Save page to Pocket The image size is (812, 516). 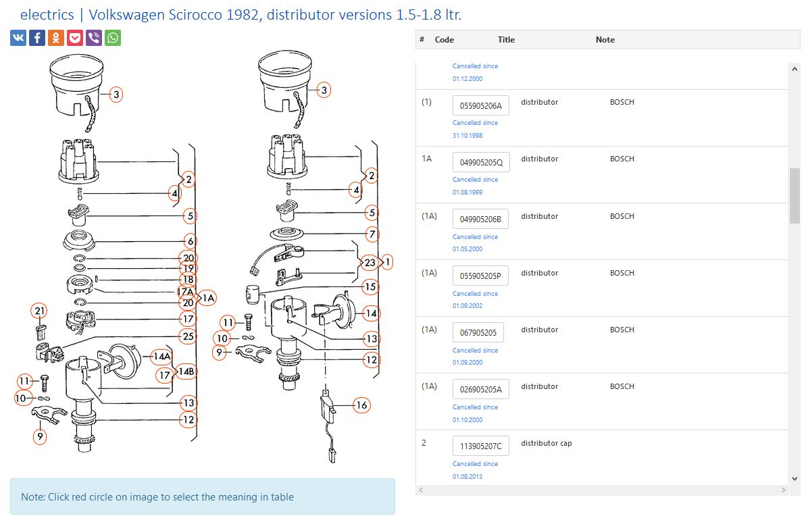[75, 38]
